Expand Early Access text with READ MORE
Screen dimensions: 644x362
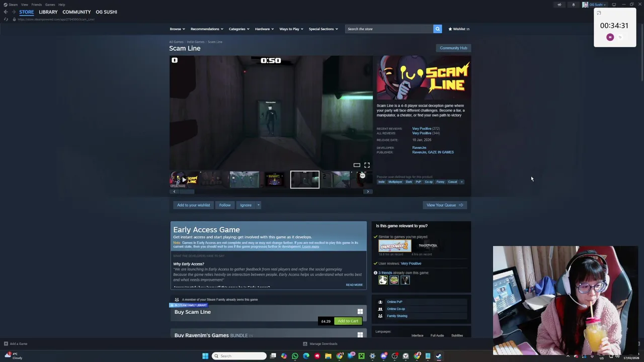point(354,285)
